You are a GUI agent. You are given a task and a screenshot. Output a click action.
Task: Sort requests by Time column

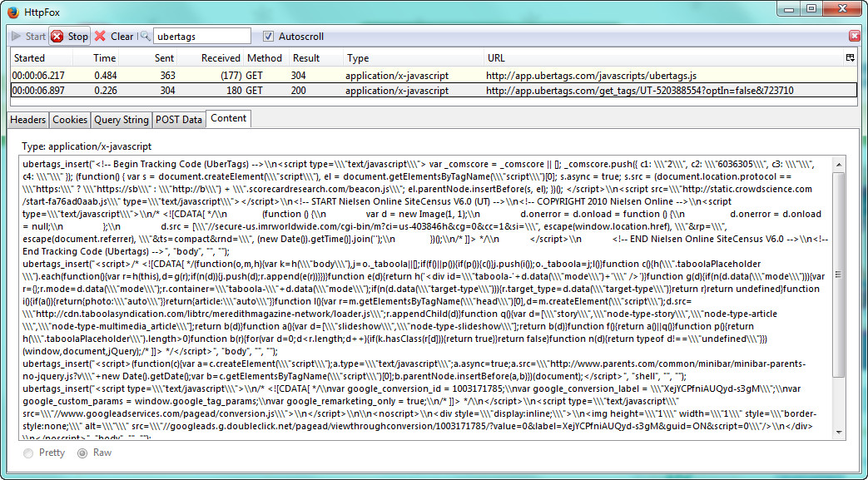click(x=104, y=58)
